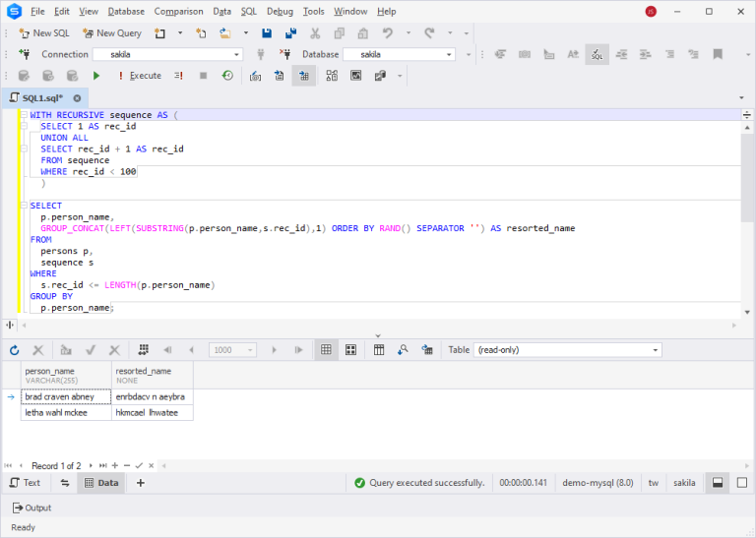Open the Table read-only dropdown
The image size is (756, 538).
click(x=567, y=350)
